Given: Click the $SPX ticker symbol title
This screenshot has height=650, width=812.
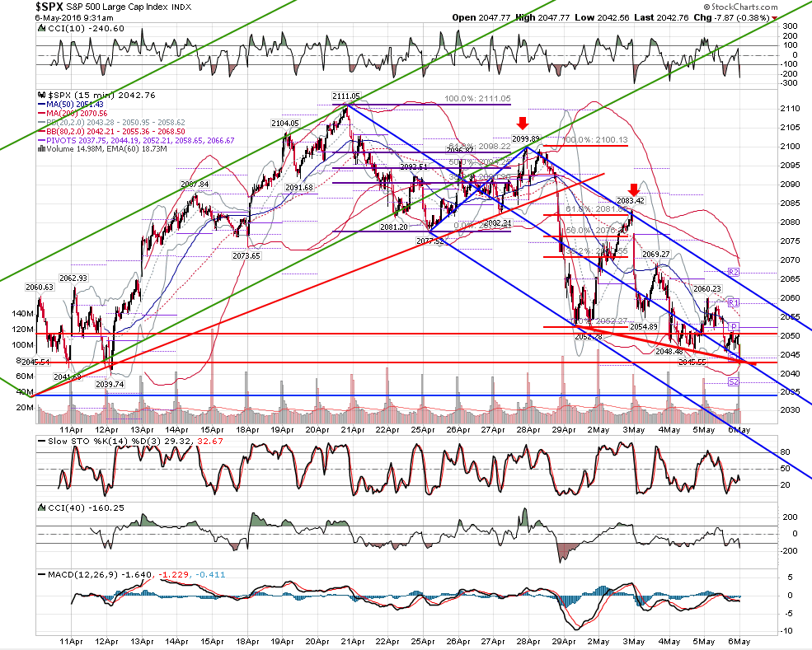Looking at the screenshot, I should pyautogui.click(x=51, y=7).
